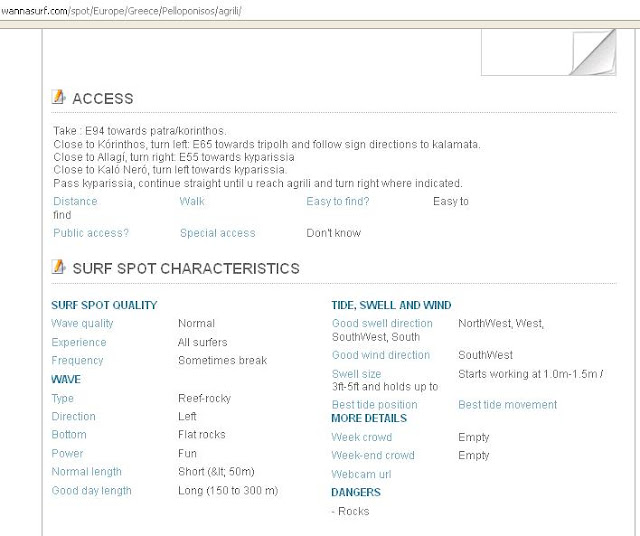Viewport: 640px width, 536px height.
Task: Open the Distance label link
Action: tap(75, 201)
